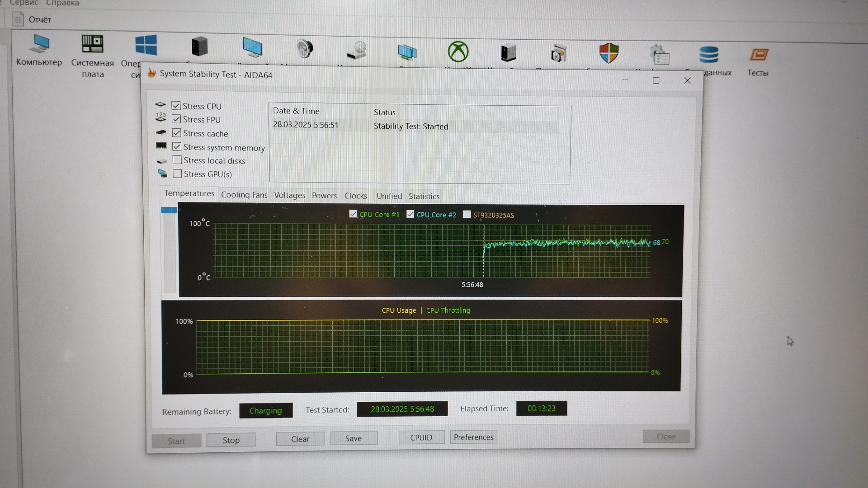Toggle CPU Core #2 graph checkbox
The image size is (868, 488).
[x=410, y=214]
